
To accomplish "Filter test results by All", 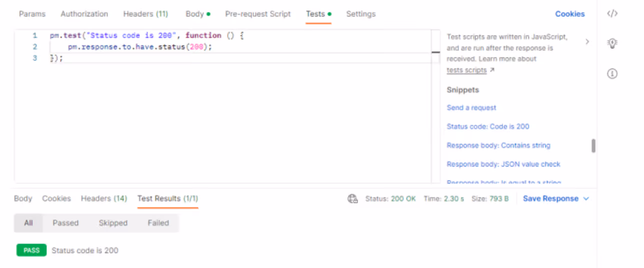I will click(28, 223).
